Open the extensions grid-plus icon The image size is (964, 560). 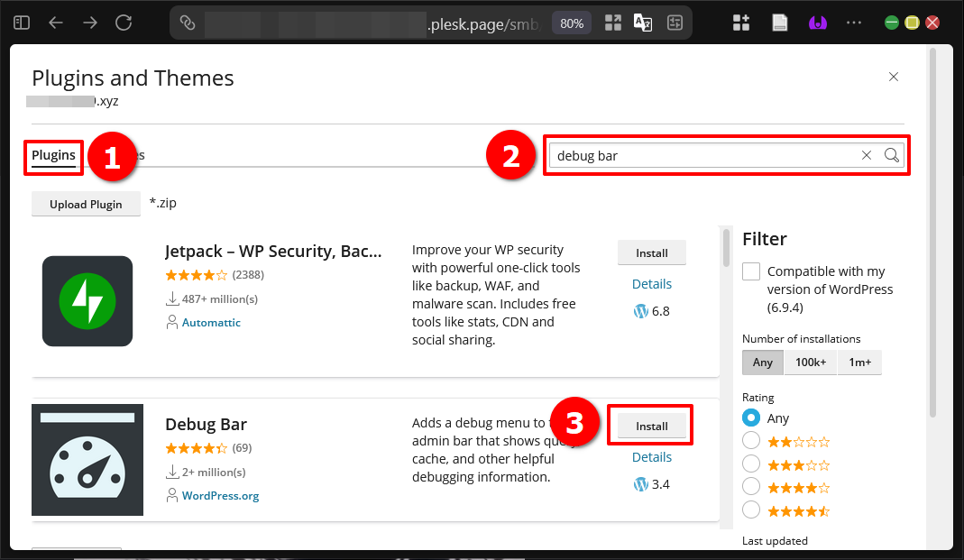pyautogui.click(x=741, y=23)
